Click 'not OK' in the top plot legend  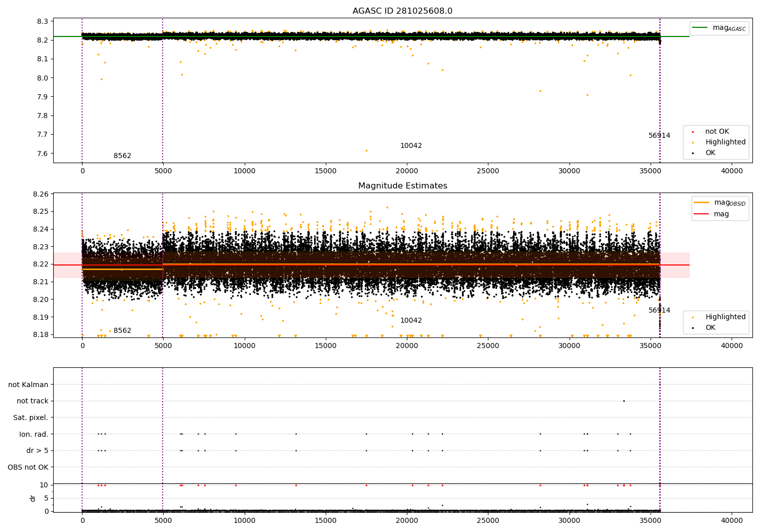[717, 132]
